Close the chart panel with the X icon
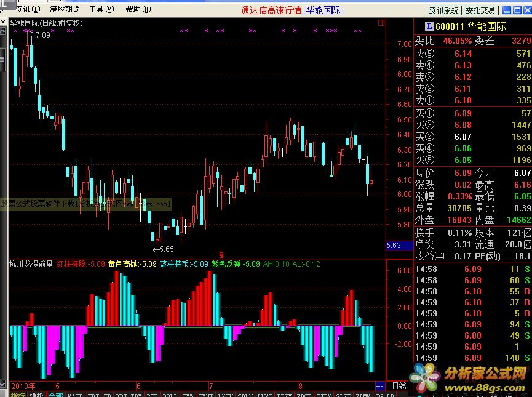The width and height of the screenshot is (532, 397). coord(3,22)
